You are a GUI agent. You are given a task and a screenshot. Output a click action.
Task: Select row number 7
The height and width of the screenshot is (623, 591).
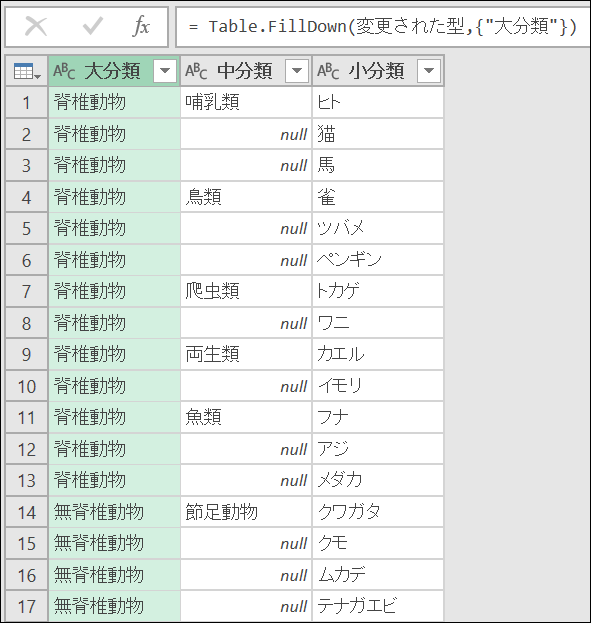pyautogui.click(x=27, y=291)
